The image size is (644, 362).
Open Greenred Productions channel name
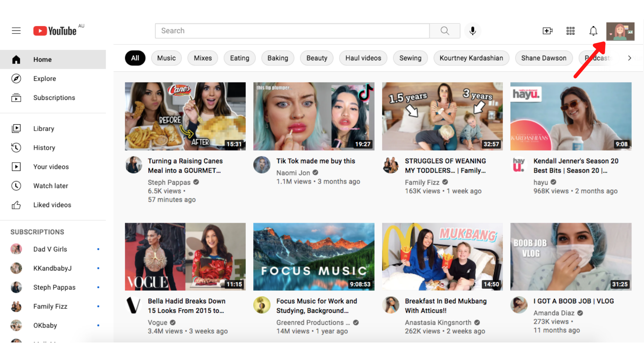coord(313,323)
